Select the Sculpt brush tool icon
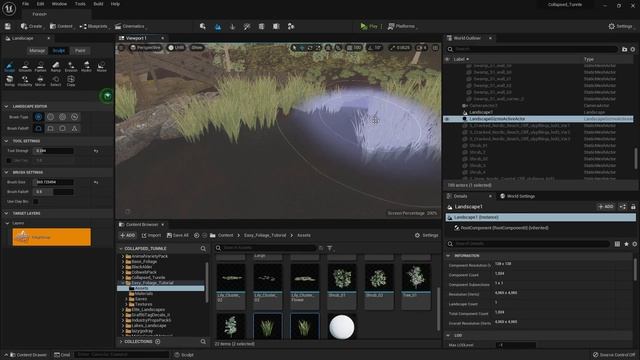The image size is (640, 360). tap(9, 67)
